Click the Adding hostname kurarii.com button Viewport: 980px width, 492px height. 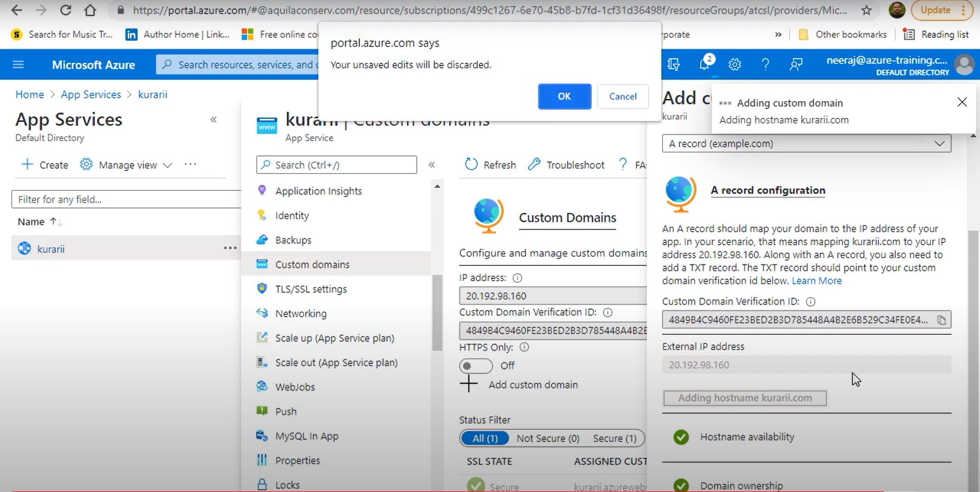point(745,398)
